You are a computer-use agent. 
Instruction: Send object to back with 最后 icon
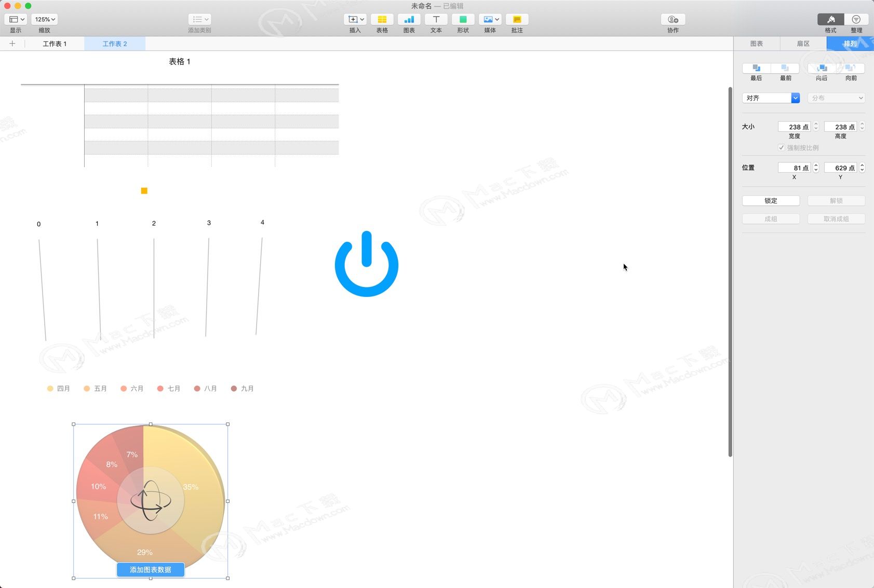click(756, 69)
